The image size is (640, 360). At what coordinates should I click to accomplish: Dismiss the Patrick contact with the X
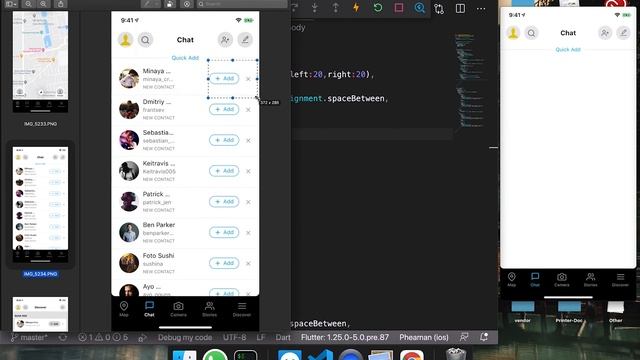(x=248, y=202)
